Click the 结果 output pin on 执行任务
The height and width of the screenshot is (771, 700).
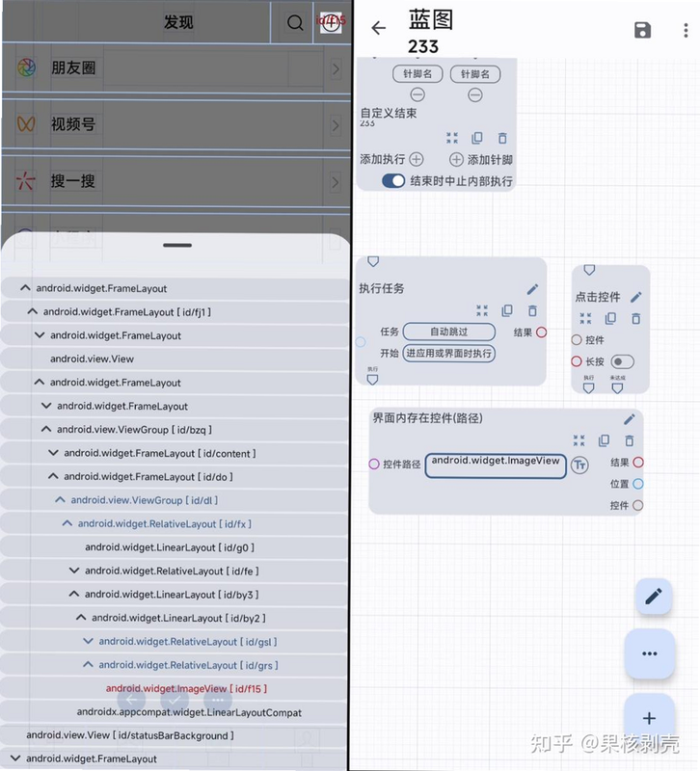click(541, 332)
